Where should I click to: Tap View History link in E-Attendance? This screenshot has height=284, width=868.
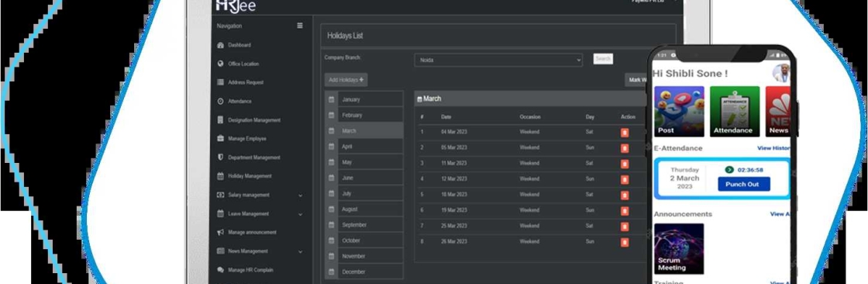(774, 148)
